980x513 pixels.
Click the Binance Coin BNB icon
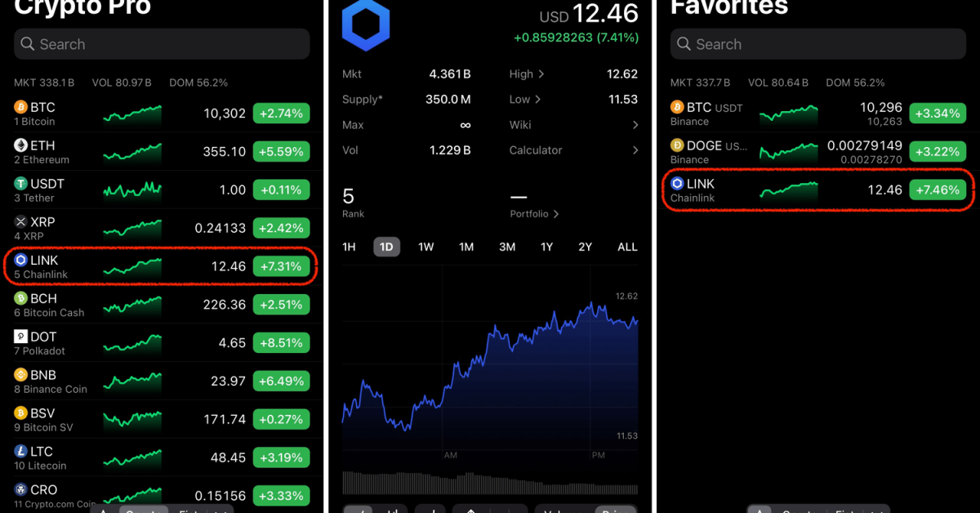(x=21, y=375)
